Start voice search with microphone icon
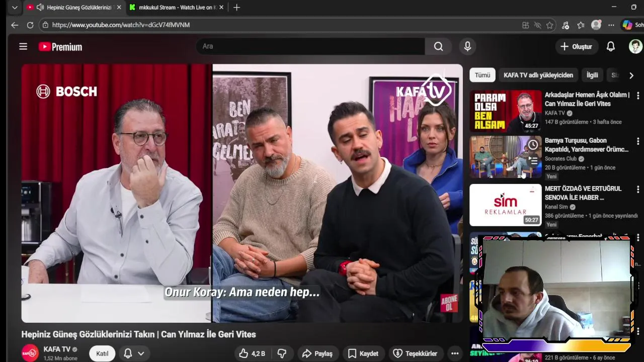Screen dimensions: 644x362 [467, 46]
